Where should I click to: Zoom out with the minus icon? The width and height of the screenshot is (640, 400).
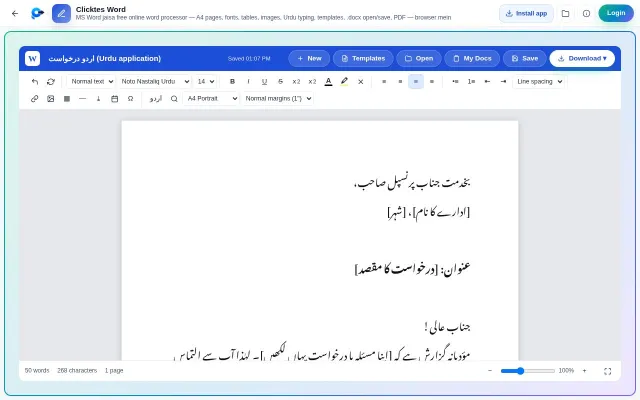(x=490, y=371)
